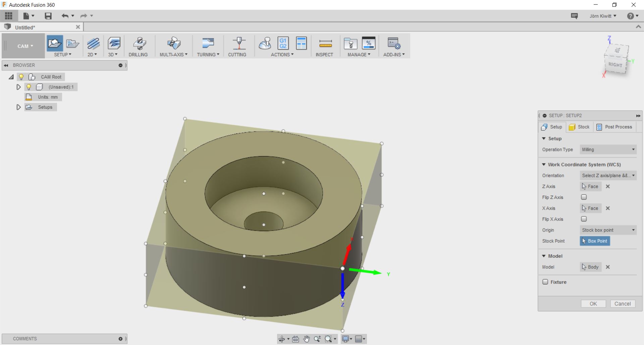Open the notifications comment icon
Screen dimensions: 644x345
[x=574, y=16]
